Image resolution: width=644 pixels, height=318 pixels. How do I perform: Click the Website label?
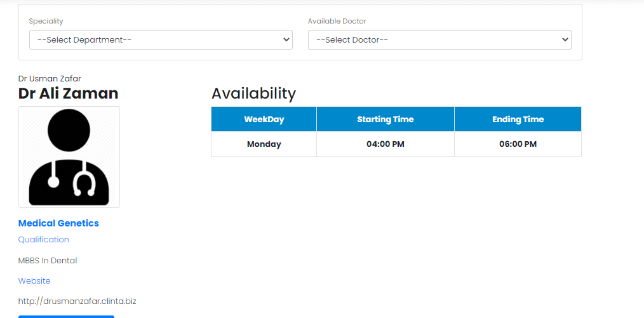34,281
